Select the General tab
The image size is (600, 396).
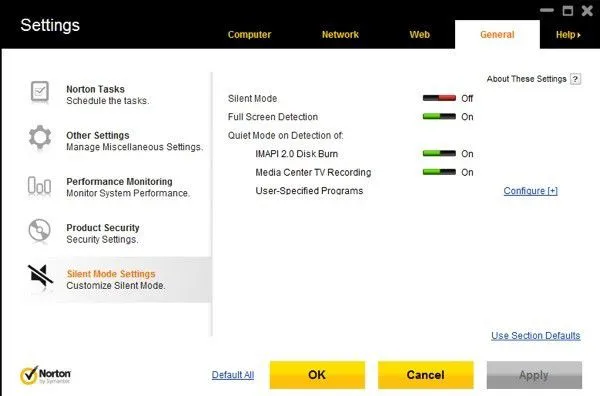tap(497, 35)
